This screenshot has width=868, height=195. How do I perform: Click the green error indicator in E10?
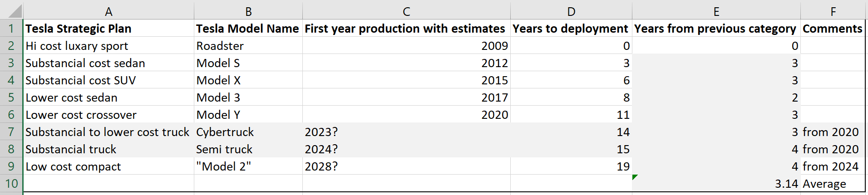pos(635,177)
